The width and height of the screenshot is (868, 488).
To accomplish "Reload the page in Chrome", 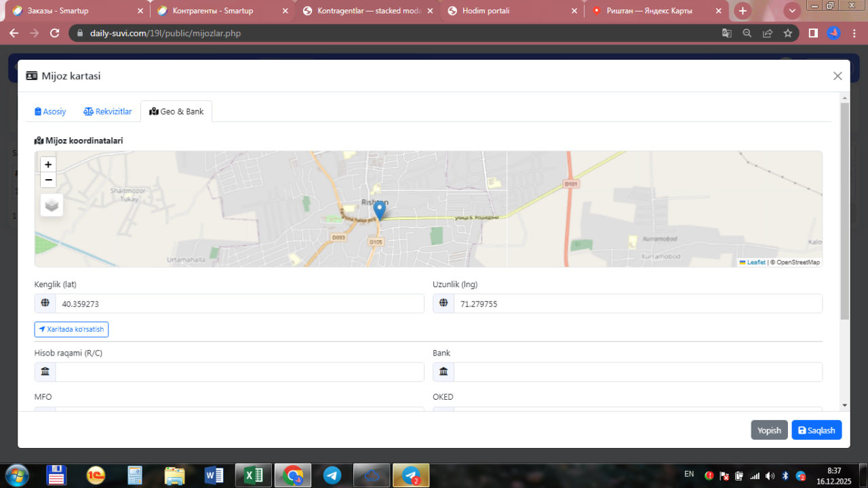I will (x=55, y=33).
